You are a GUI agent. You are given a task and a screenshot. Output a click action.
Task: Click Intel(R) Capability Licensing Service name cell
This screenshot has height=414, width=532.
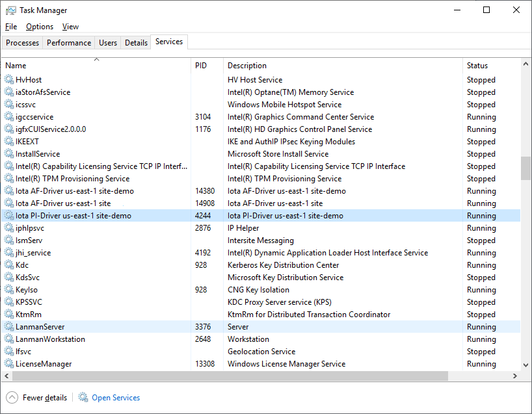pos(101,166)
